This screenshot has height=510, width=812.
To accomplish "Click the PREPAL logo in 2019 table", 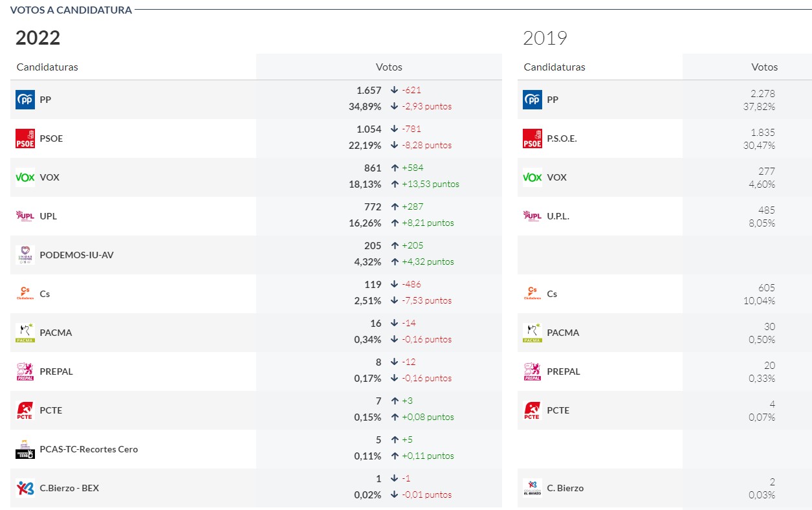I will [532, 371].
